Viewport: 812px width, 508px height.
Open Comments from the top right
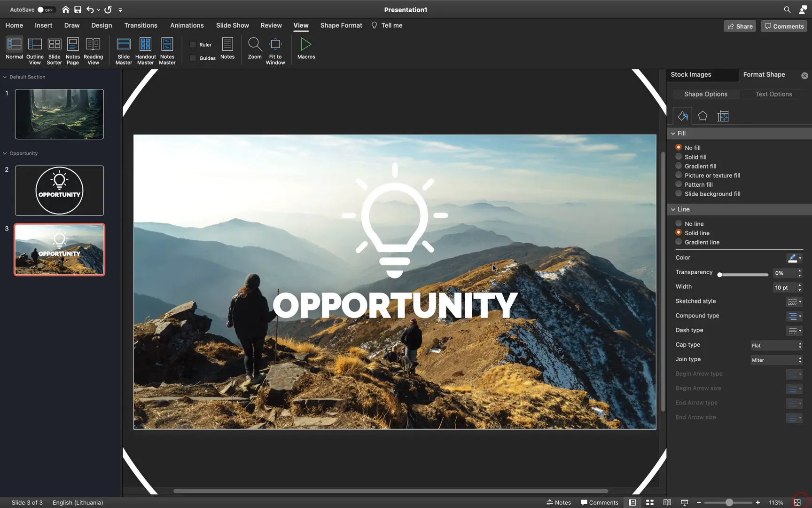pyautogui.click(x=784, y=26)
